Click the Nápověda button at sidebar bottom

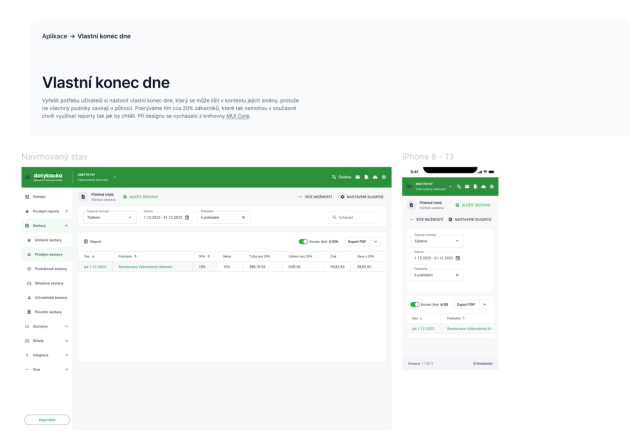tap(47, 420)
